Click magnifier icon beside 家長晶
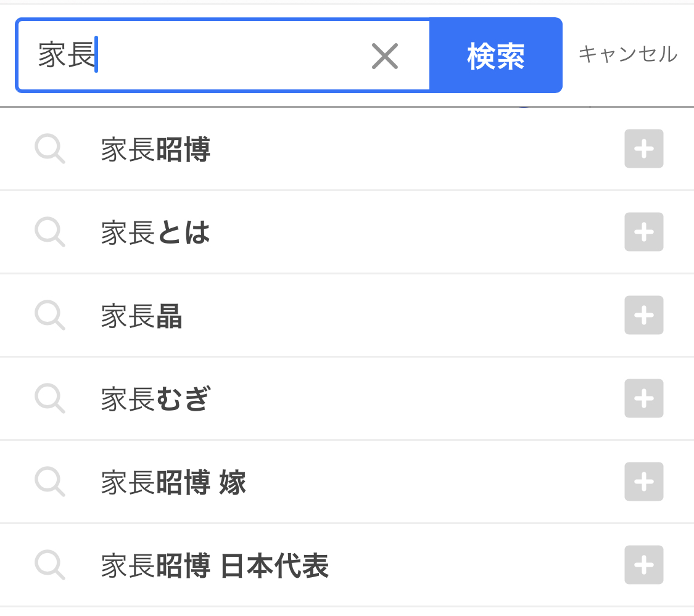Screen dimensions: 694x616 point(49,315)
